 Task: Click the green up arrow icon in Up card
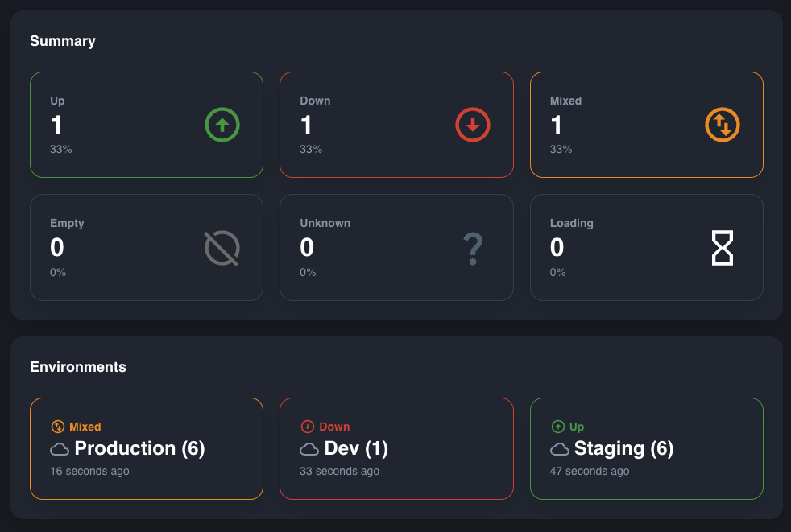(x=222, y=125)
